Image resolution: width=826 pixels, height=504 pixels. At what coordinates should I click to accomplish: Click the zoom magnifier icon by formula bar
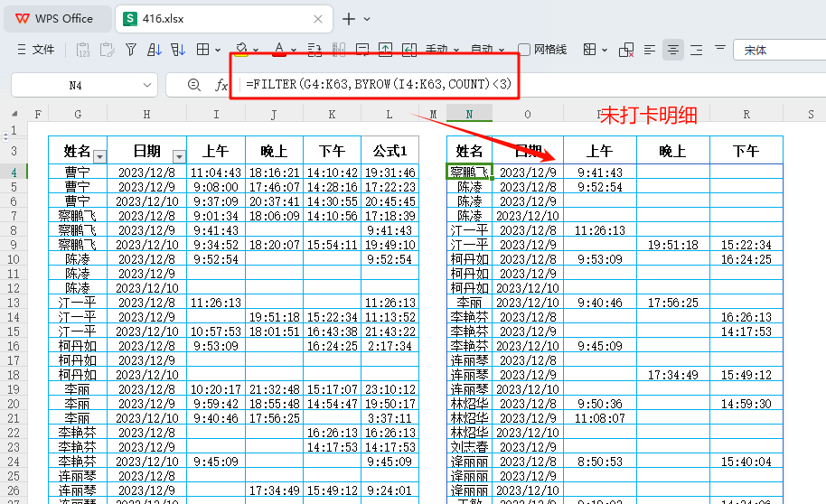tap(194, 85)
